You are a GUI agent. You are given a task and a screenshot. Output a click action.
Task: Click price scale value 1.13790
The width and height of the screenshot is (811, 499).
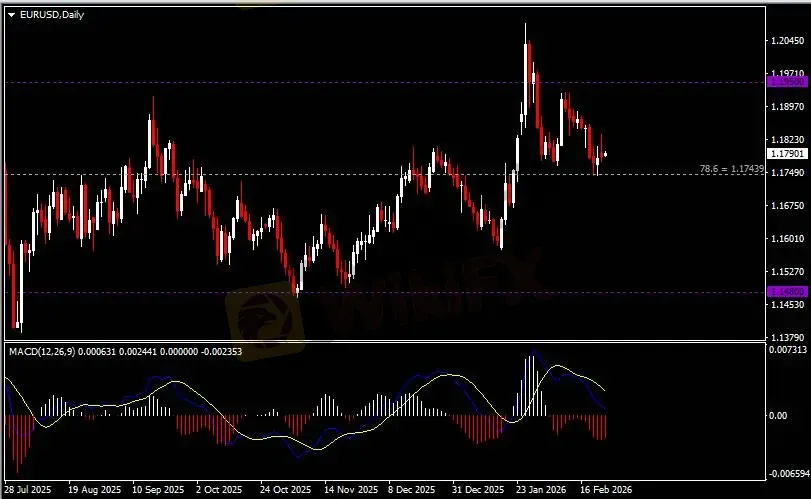(788, 338)
